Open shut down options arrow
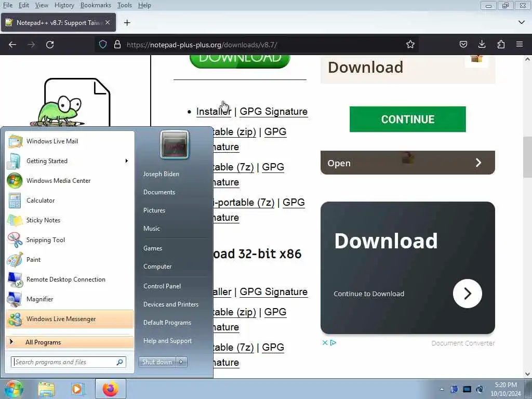 coord(181,362)
